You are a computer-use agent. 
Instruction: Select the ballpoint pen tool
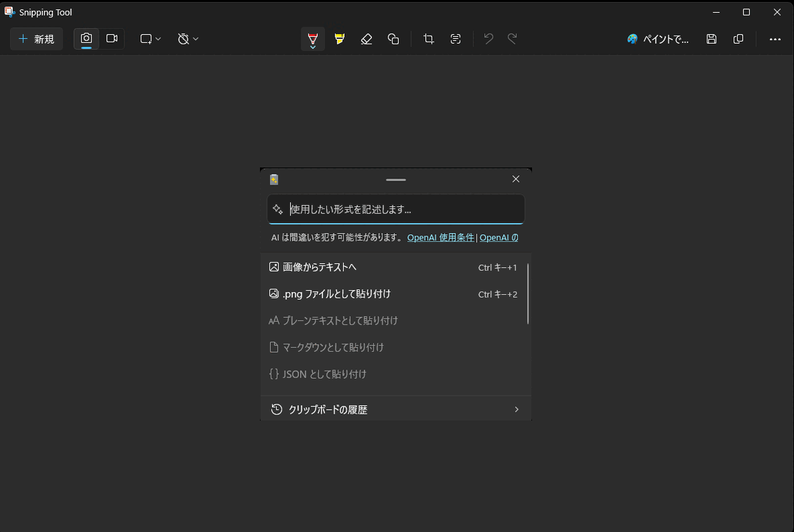click(x=312, y=38)
